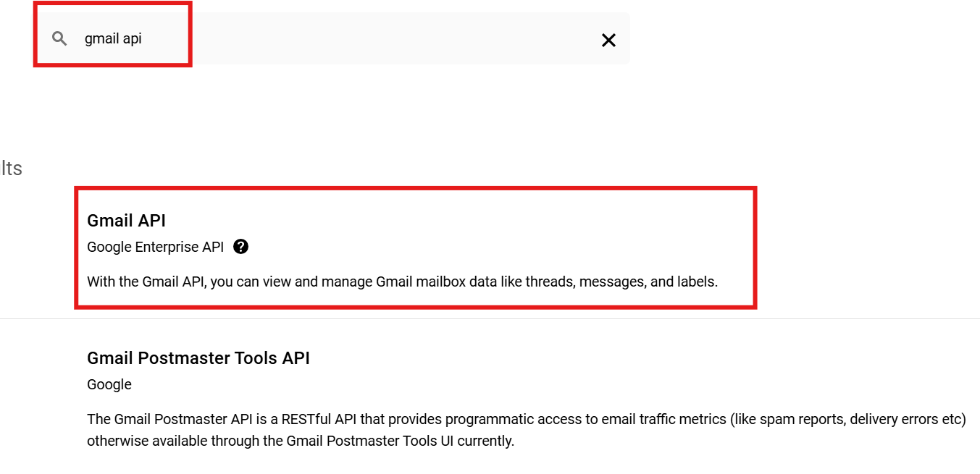
Task: Clear the search with the X icon
Action: (x=608, y=41)
